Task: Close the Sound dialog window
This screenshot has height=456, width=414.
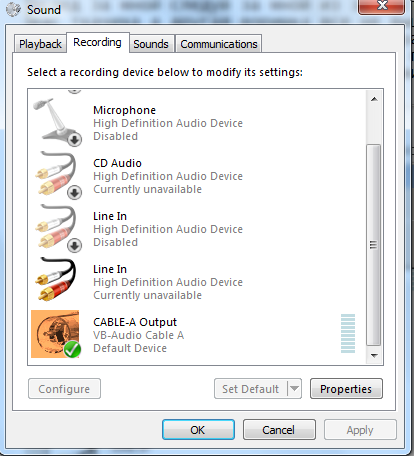Action: [382, 7]
